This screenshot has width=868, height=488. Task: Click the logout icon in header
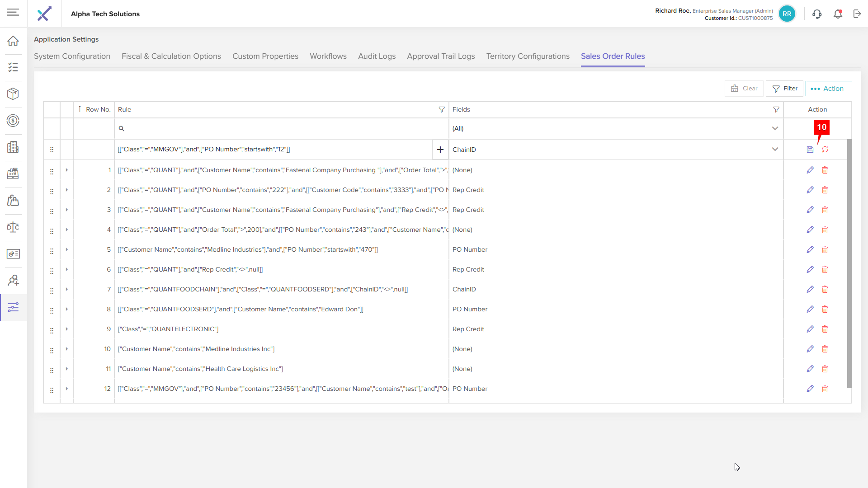[x=857, y=14]
